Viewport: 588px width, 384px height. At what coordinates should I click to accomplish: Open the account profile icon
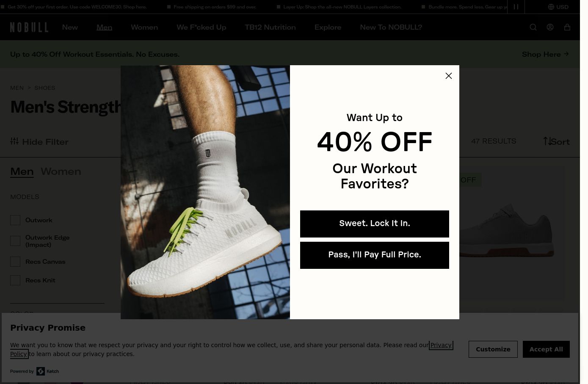[x=550, y=27]
